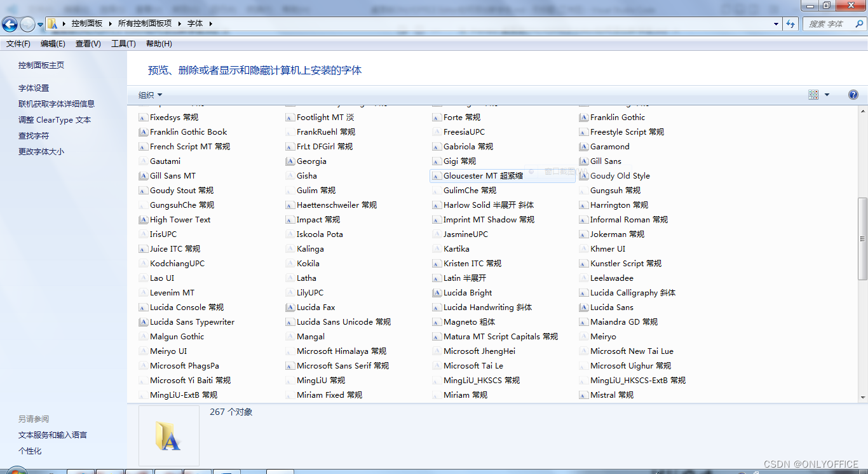Image resolution: width=868 pixels, height=474 pixels.
Task: Click the Fonts folder thumbnail in details pane
Action: (169, 436)
